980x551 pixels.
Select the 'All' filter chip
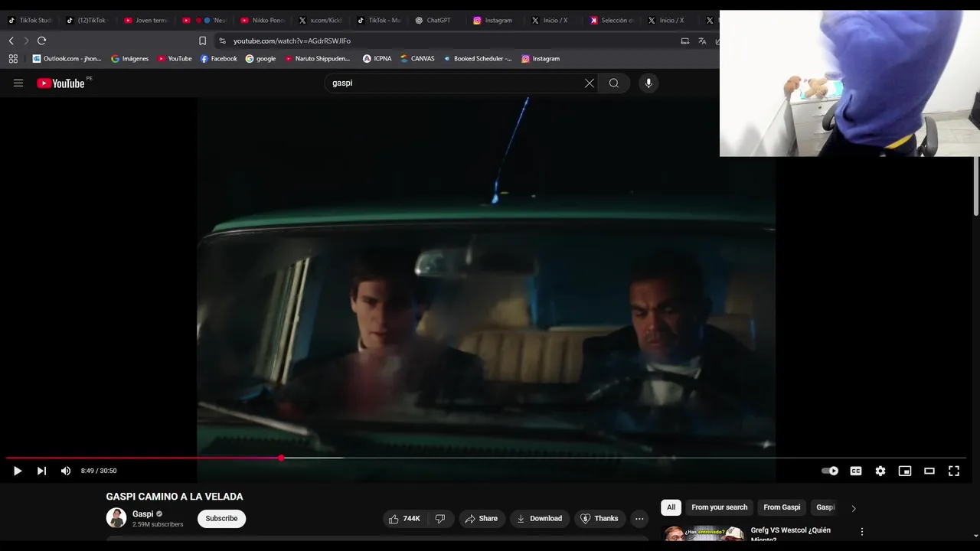(x=671, y=507)
